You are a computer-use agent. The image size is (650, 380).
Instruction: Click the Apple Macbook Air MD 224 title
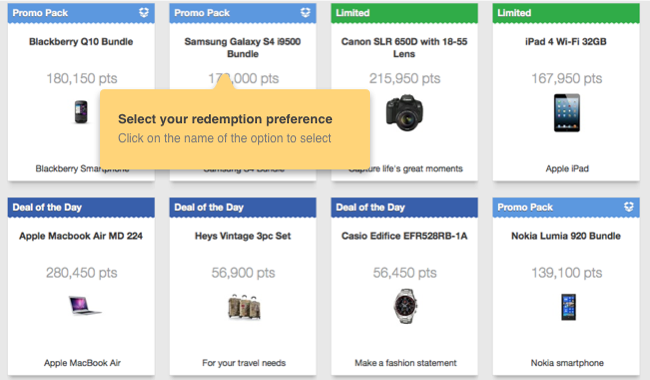(81, 236)
